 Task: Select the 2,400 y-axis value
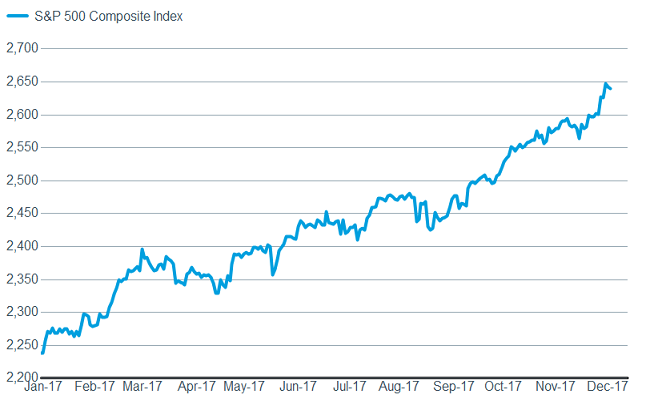click(x=20, y=246)
